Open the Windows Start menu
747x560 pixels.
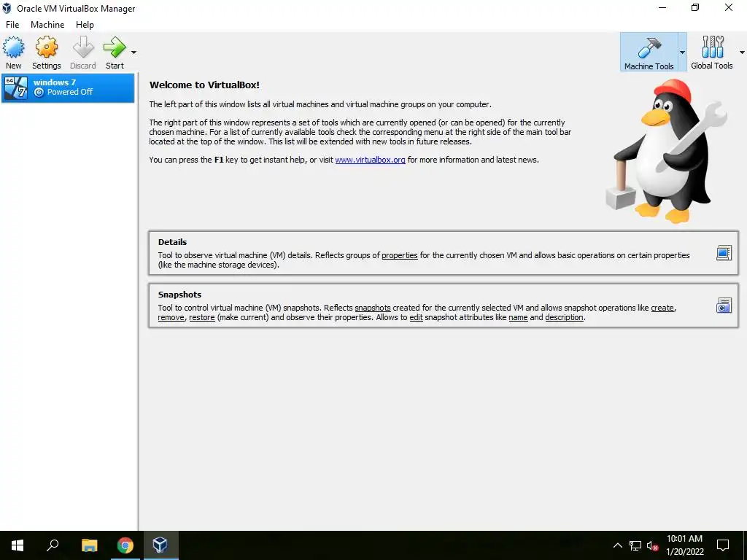coord(18,545)
